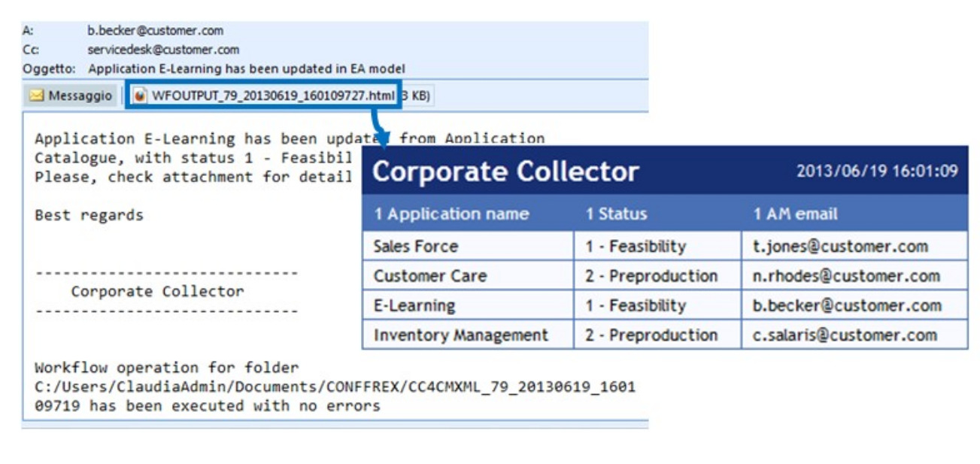Click the email subject line text

tap(247, 69)
